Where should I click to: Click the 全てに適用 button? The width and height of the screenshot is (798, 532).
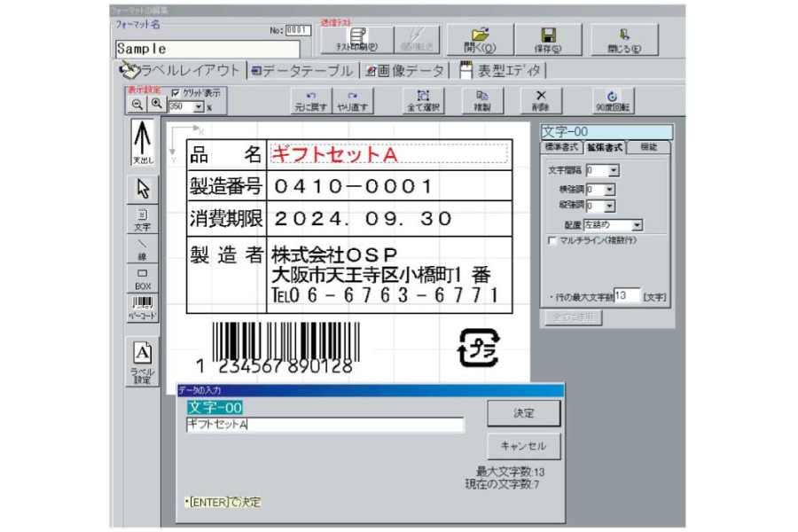tap(573, 317)
